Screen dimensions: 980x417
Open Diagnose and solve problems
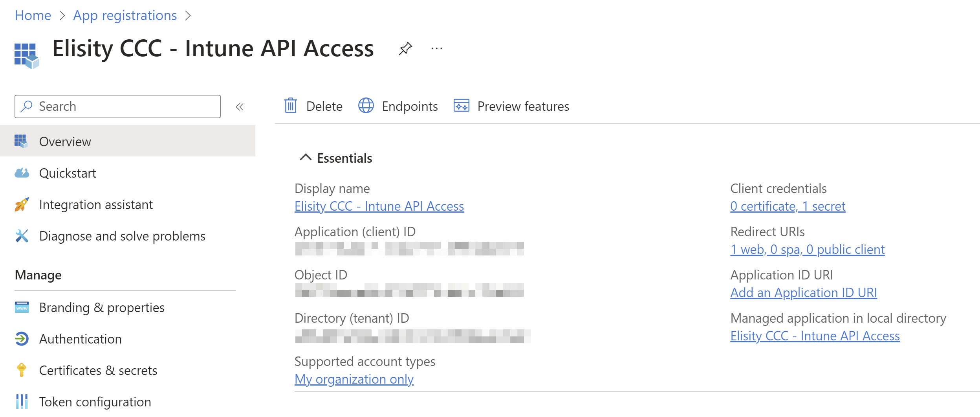(122, 236)
